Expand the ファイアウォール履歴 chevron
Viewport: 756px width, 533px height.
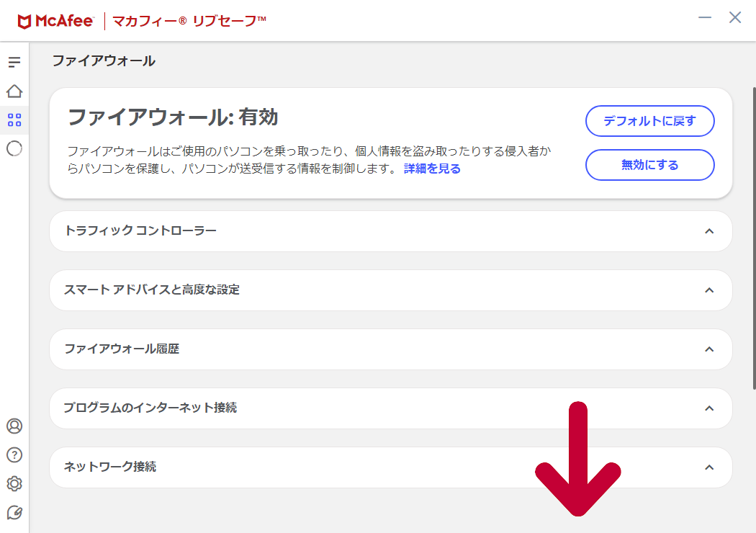[x=709, y=349]
